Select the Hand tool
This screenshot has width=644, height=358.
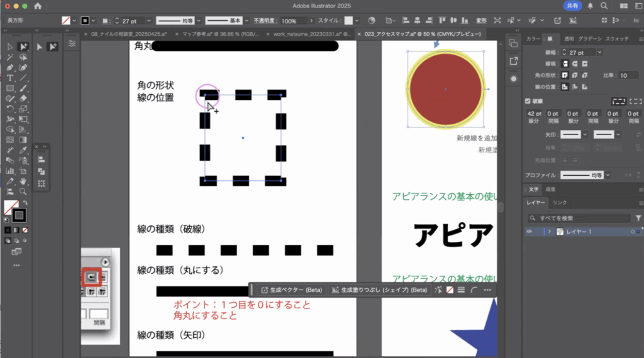(23, 181)
